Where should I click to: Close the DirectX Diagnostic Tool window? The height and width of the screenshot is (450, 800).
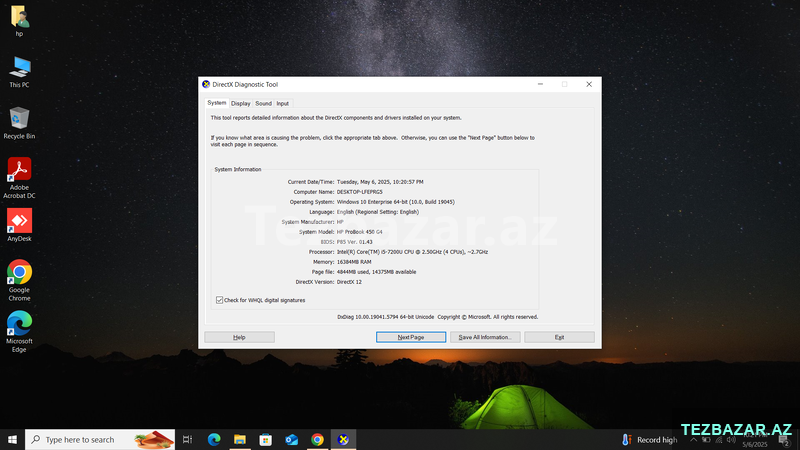pyautogui.click(x=589, y=84)
